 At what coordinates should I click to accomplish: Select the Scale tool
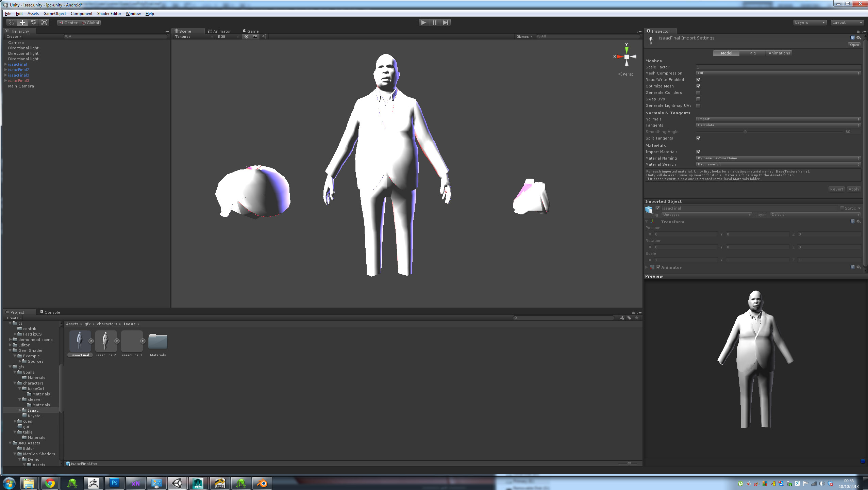coord(44,22)
